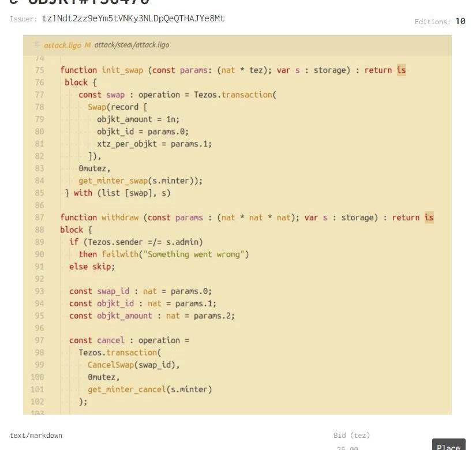Click the OBJKT title heading at top

click(81, 3)
